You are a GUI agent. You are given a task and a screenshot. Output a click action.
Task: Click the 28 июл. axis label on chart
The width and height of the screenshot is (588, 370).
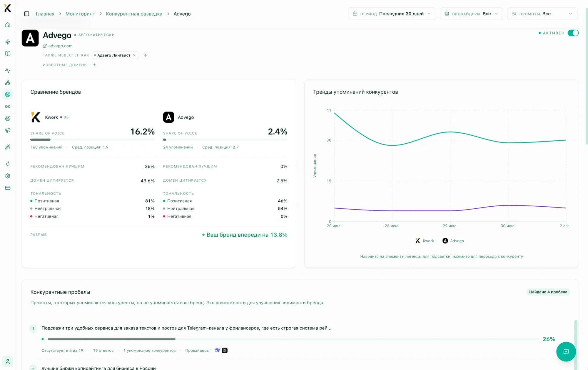pyautogui.click(x=392, y=226)
